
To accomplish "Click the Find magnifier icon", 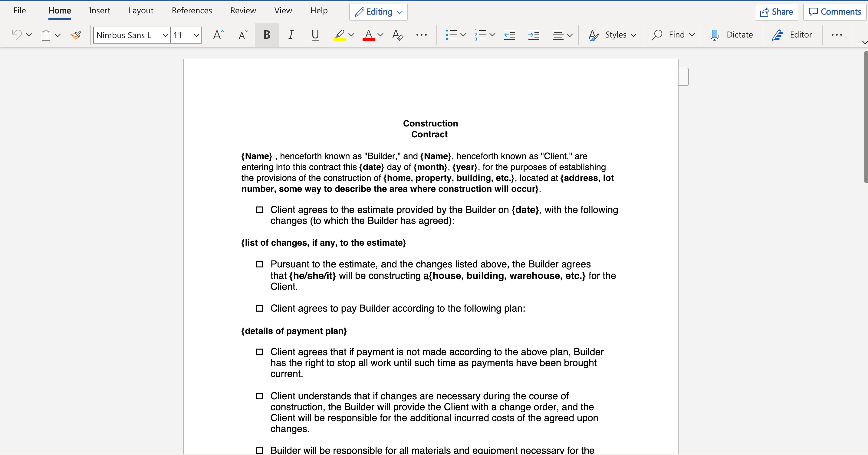I will (x=657, y=35).
